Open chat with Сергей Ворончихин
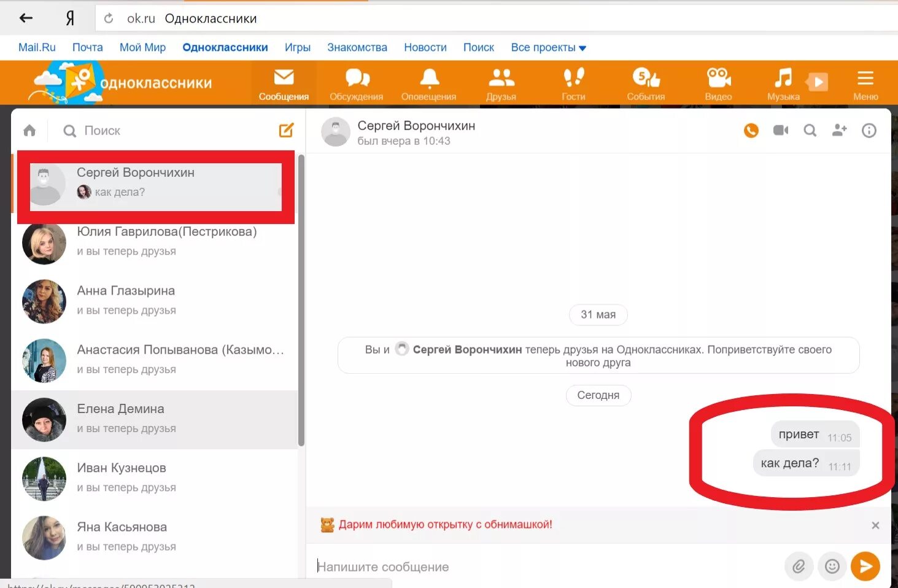 [156, 182]
